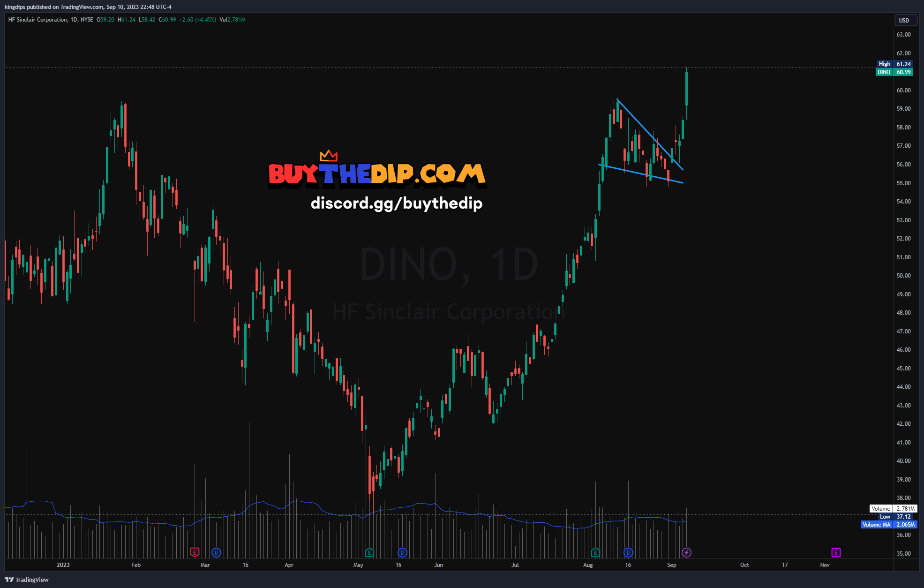Click the Low 37.12 price label
The image size is (924, 588).
pos(895,516)
